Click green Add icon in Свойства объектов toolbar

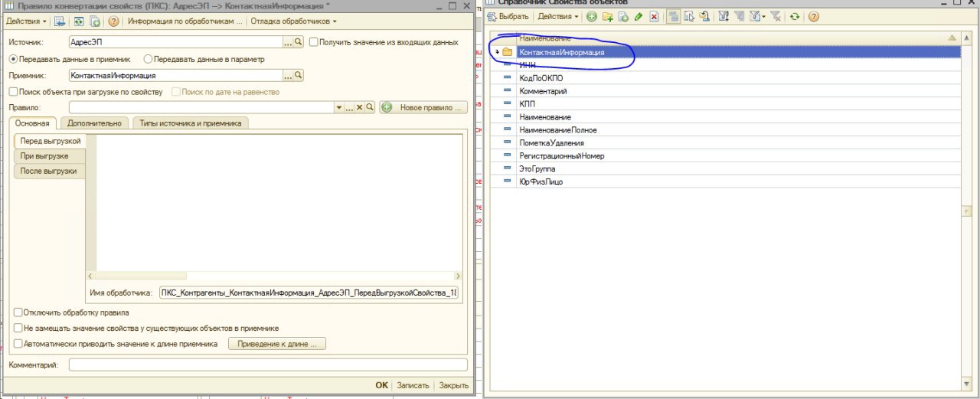tap(592, 16)
